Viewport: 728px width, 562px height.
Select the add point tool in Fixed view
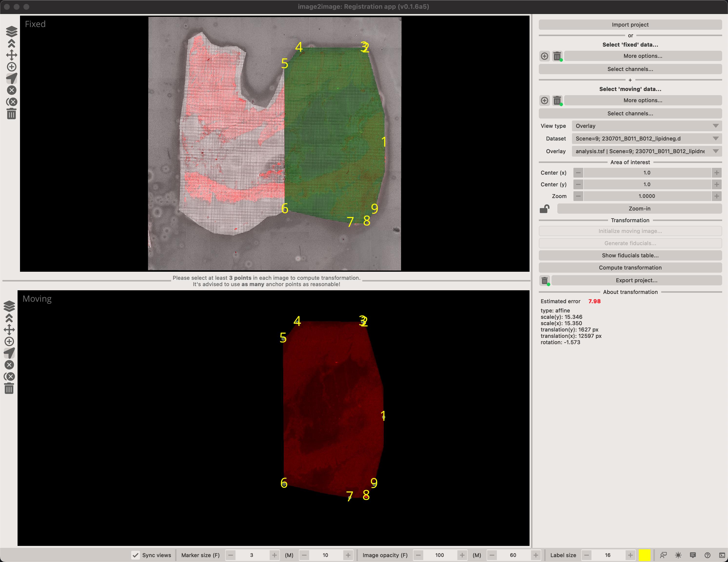[11, 67]
